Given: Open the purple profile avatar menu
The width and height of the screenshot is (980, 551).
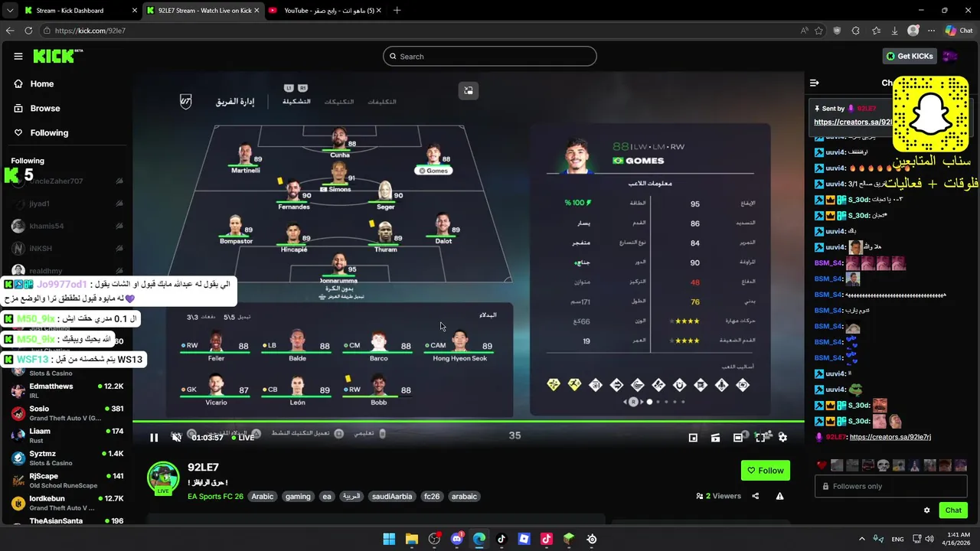Looking at the screenshot, I should click(950, 56).
